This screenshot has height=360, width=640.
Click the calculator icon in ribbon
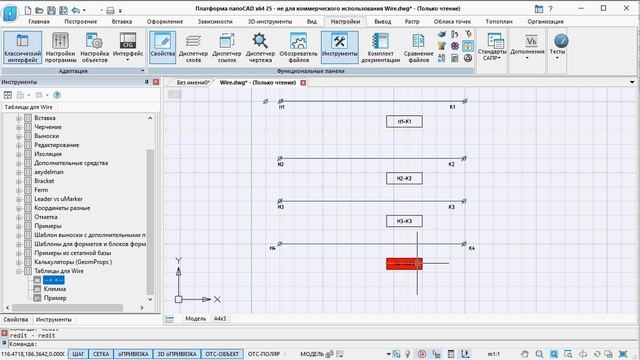pyautogui.click(x=455, y=58)
